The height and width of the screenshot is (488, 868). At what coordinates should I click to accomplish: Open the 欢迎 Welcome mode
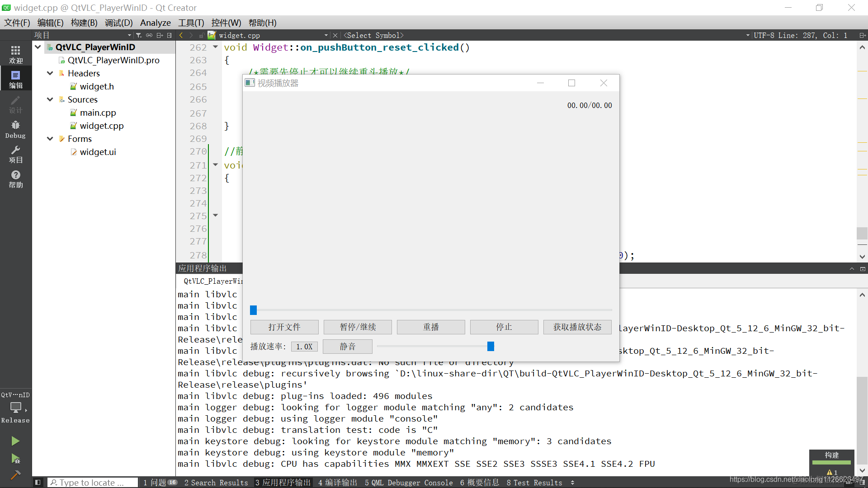tap(15, 54)
